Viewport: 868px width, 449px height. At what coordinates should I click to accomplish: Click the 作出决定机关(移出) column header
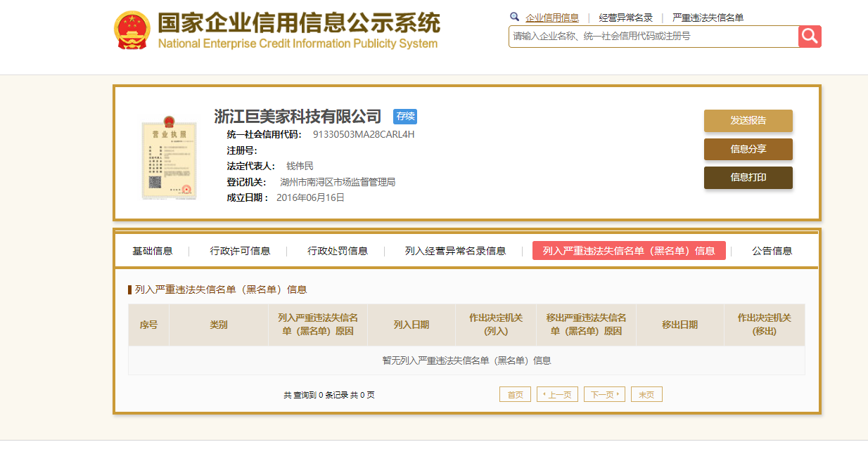click(x=765, y=325)
